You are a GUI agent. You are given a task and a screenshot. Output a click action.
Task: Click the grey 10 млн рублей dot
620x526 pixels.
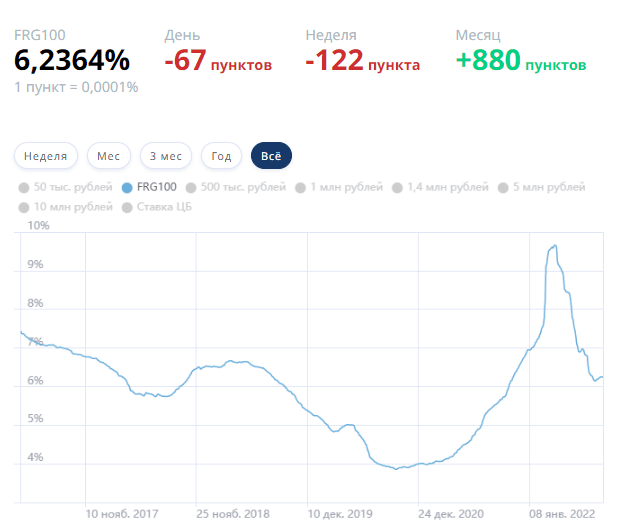(24, 208)
